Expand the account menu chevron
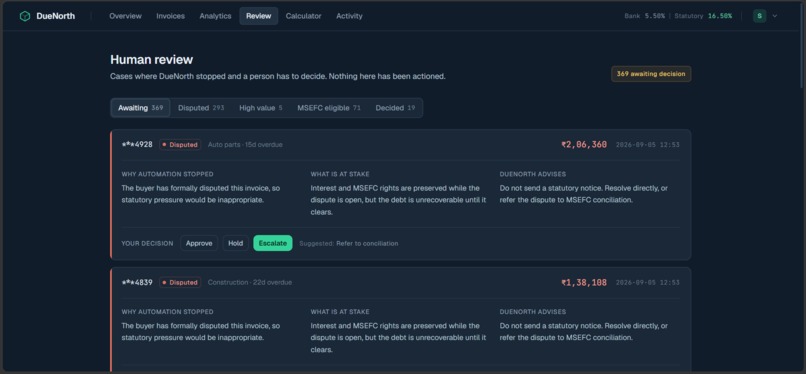 coord(775,16)
